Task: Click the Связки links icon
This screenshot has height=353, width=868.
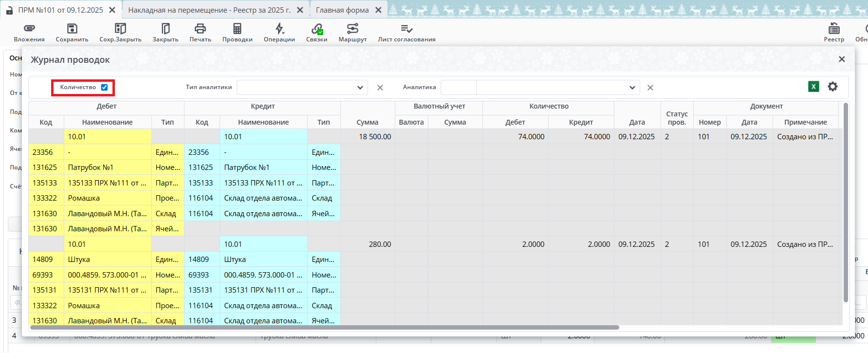Action: [x=317, y=29]
